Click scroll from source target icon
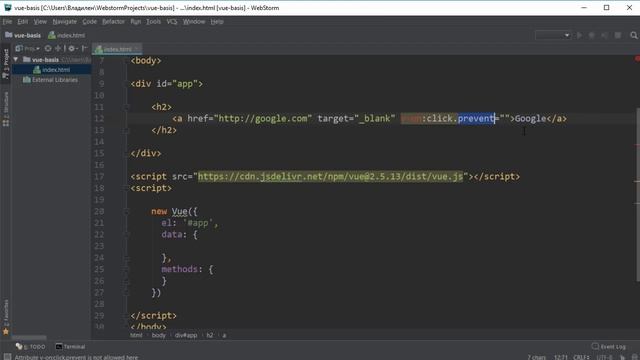 [x=48, y=49]
